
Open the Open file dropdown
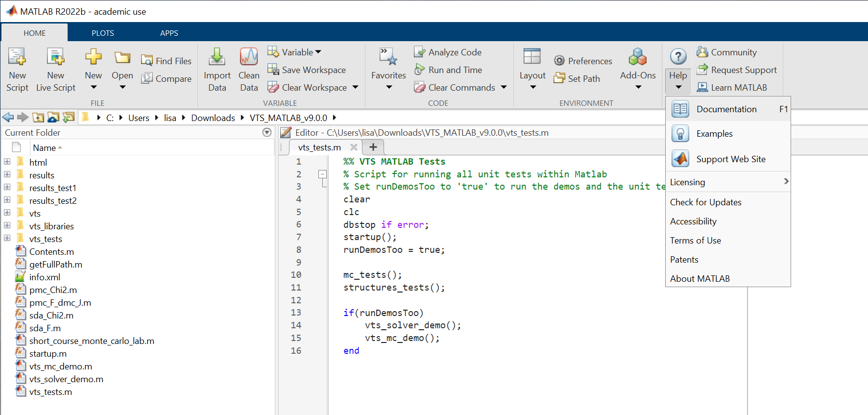pyautogui.click(x=122, y=87)
